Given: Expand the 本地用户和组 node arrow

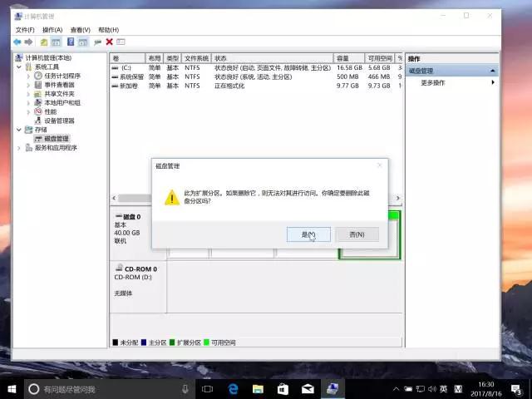Looking at the screenshot, I should (x=28, y=103).
